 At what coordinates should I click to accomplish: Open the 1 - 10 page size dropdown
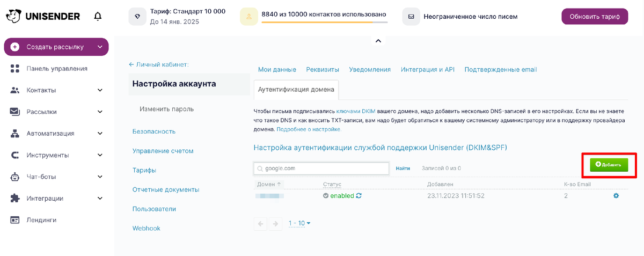pyautogui.click(x=299, y=223)
